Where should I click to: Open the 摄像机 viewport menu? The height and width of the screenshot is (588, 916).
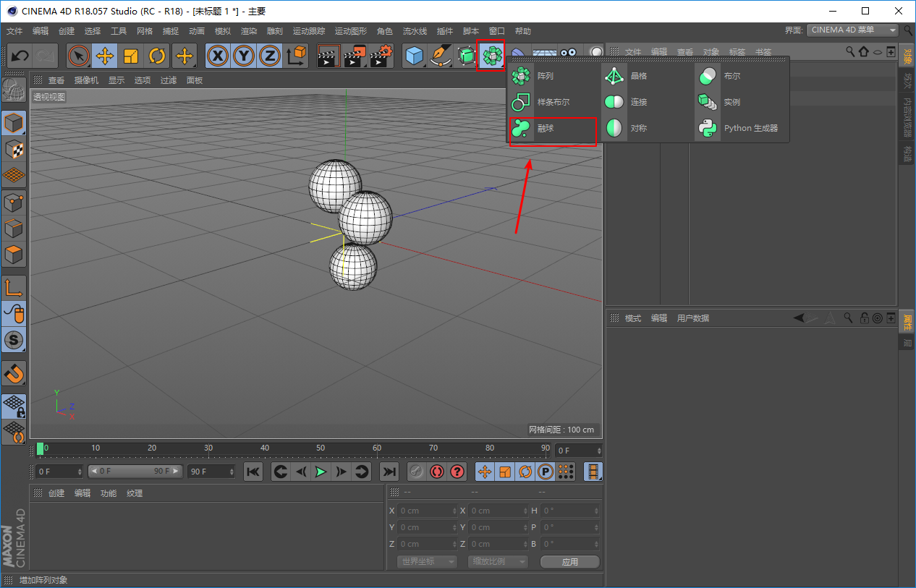(86, 80)
